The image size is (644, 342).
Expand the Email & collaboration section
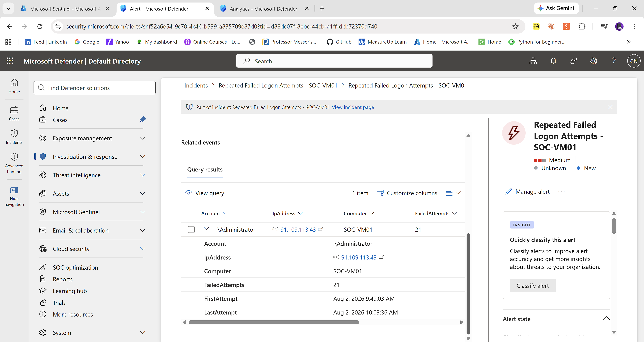click(x=143, y=230)
